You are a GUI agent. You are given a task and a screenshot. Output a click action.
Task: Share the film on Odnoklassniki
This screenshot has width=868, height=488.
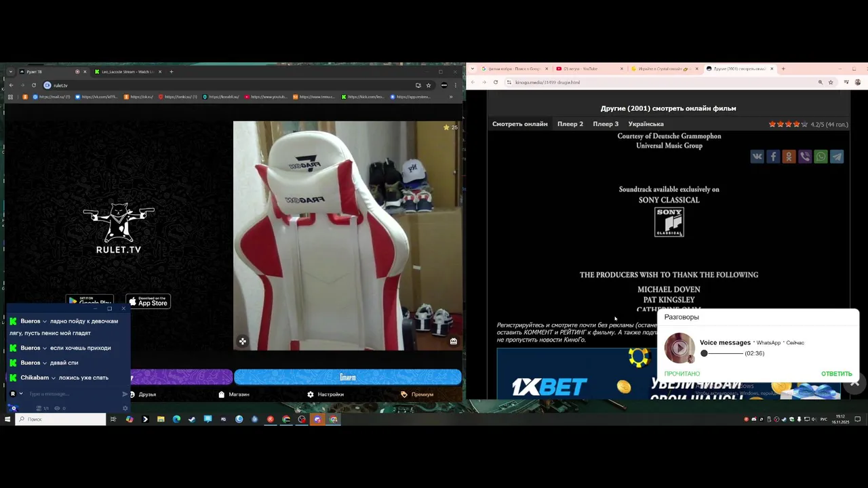coord(789,157)
